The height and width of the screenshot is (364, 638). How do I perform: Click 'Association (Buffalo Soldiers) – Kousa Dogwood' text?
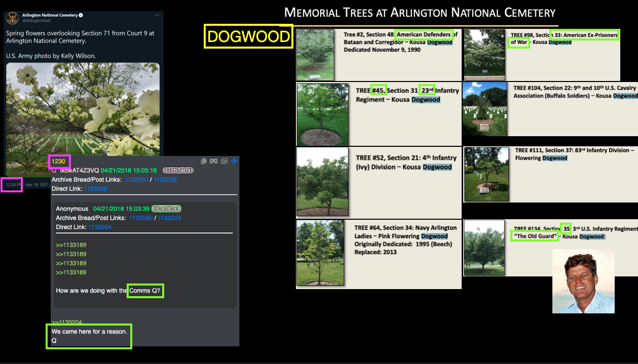[575, 96]
